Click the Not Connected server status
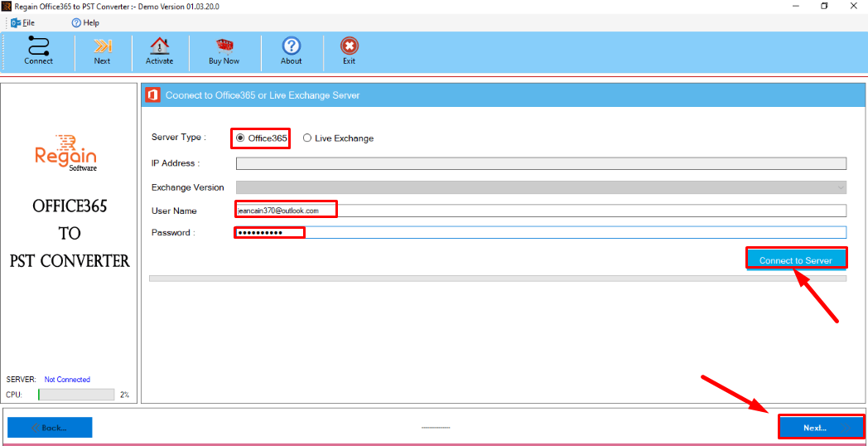Image resolution: width=868 pixels, height=446 pixels. click(67, 380)
